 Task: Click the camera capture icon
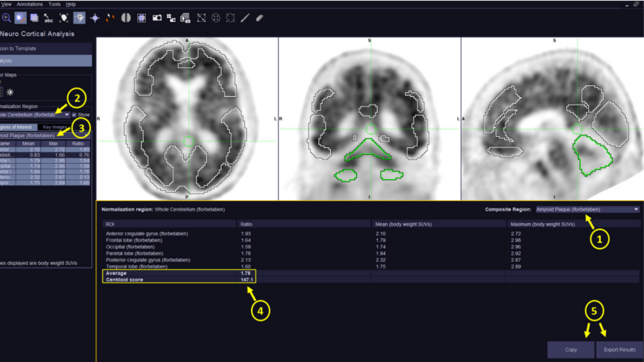(157, 18)
